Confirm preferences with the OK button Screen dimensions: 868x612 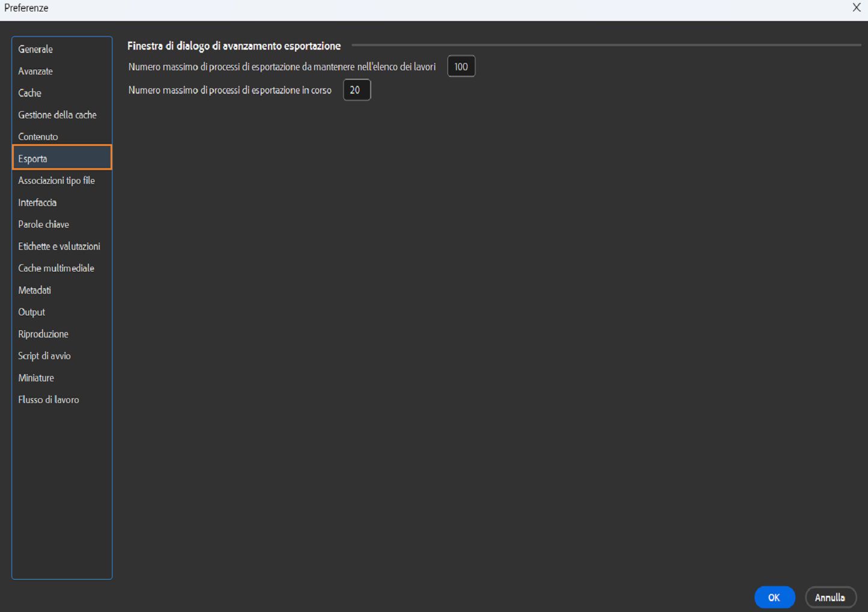[x=774, y=598]
